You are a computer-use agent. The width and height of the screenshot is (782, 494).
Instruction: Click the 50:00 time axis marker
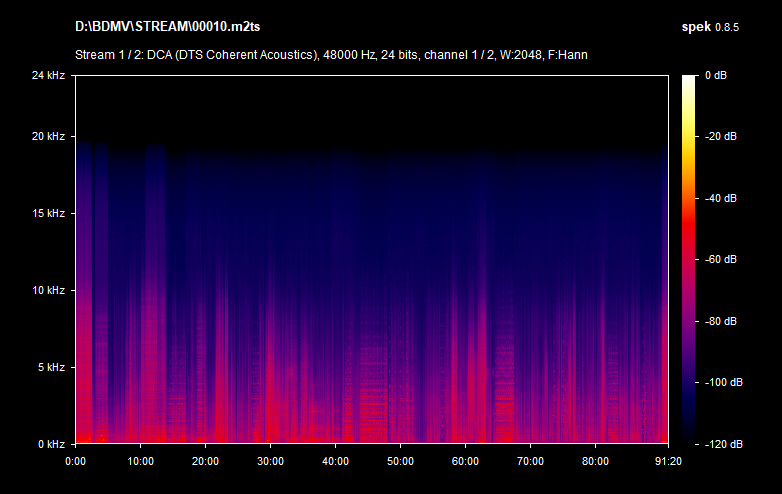coord(400,461)
